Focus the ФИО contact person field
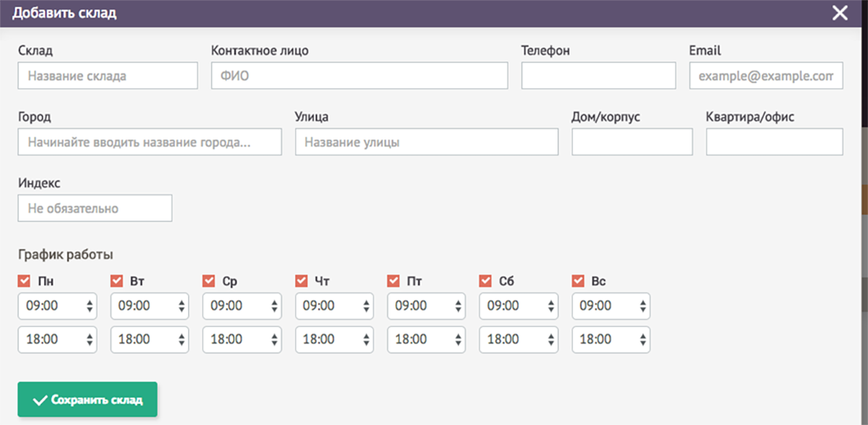Image resolution: width=868 pixels, height=425 pixels. [x=359, y=75]
